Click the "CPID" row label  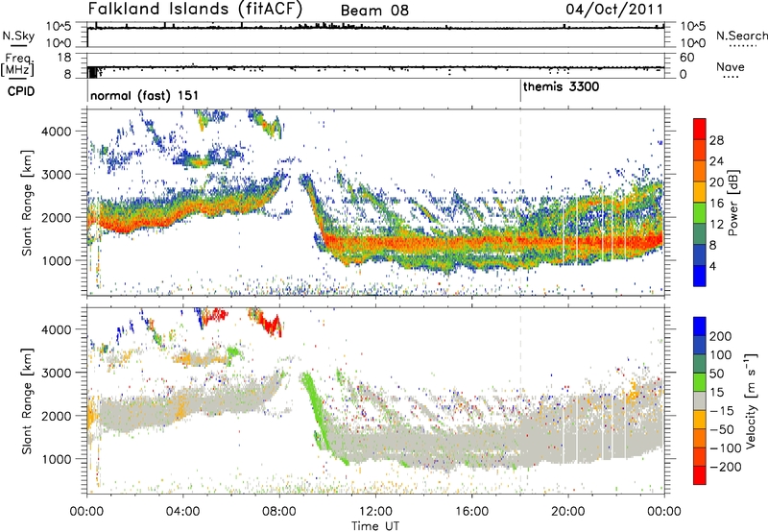[x=20, y=91]
